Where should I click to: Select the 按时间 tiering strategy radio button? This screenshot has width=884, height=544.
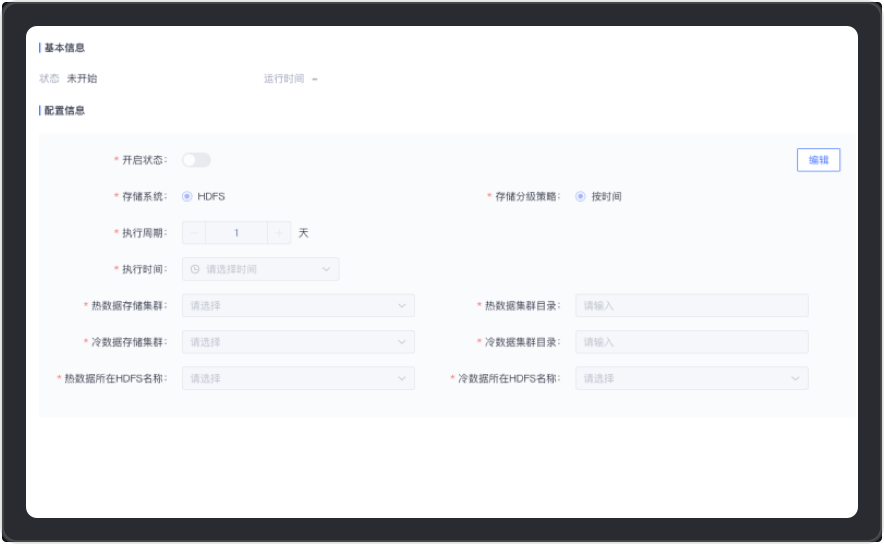pos(580,197)
